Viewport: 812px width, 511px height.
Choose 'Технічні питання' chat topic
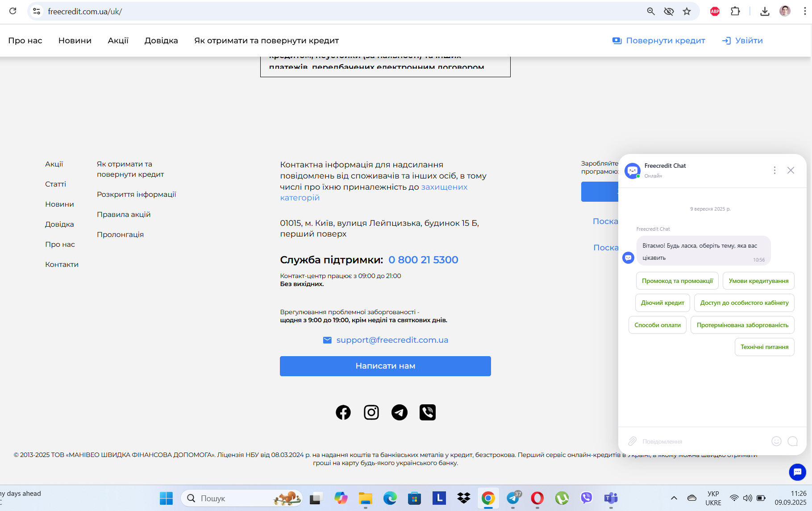point(764,347)
